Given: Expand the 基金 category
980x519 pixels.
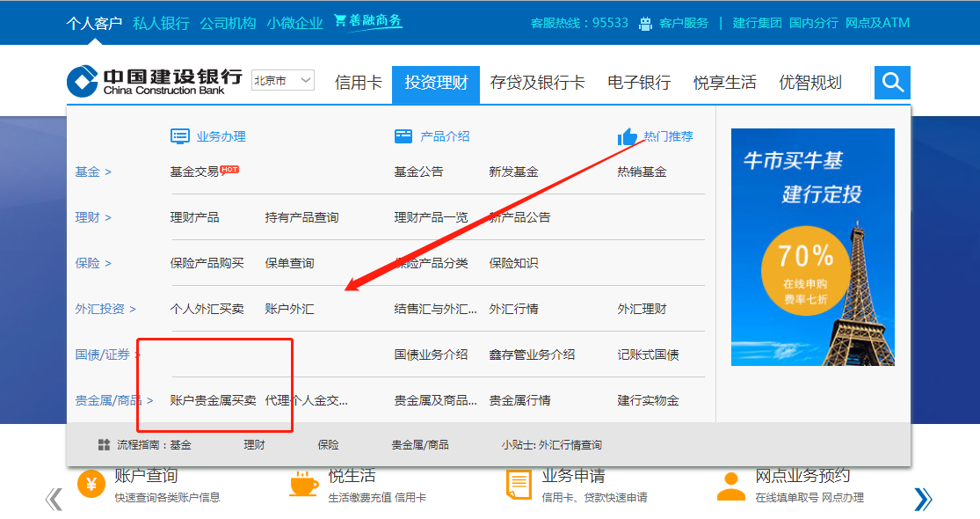Looking at the screenshot, I should point(93,172).
